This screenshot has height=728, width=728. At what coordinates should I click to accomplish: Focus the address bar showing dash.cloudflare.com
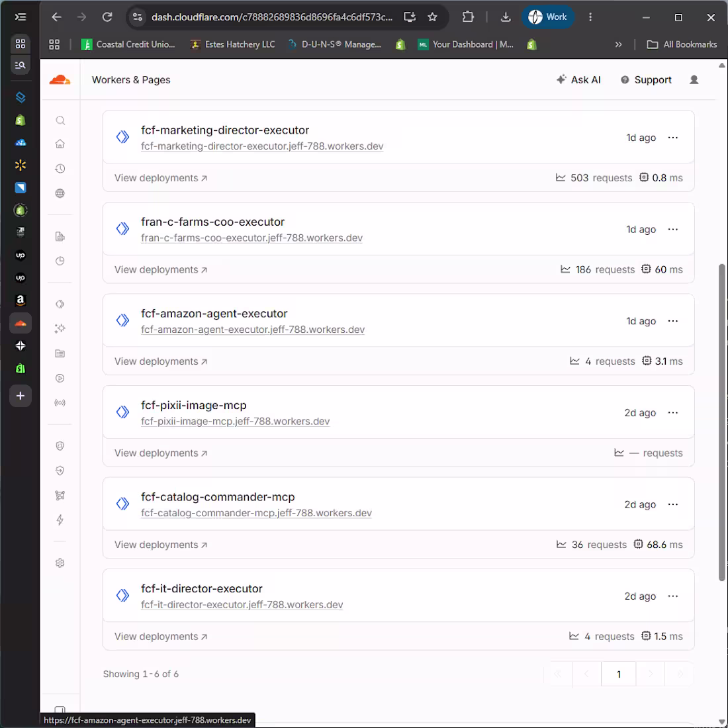[272, 17]
